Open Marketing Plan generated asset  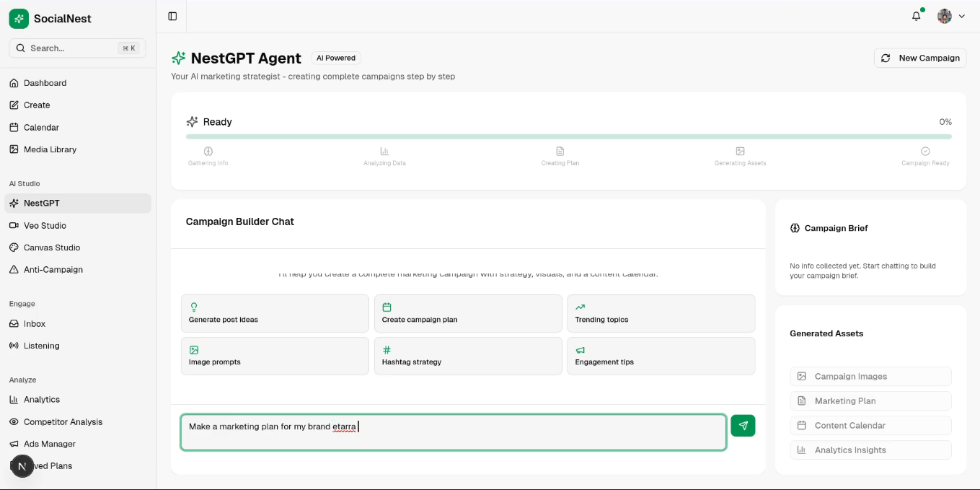pyautogui.click(x=870, y=401)
